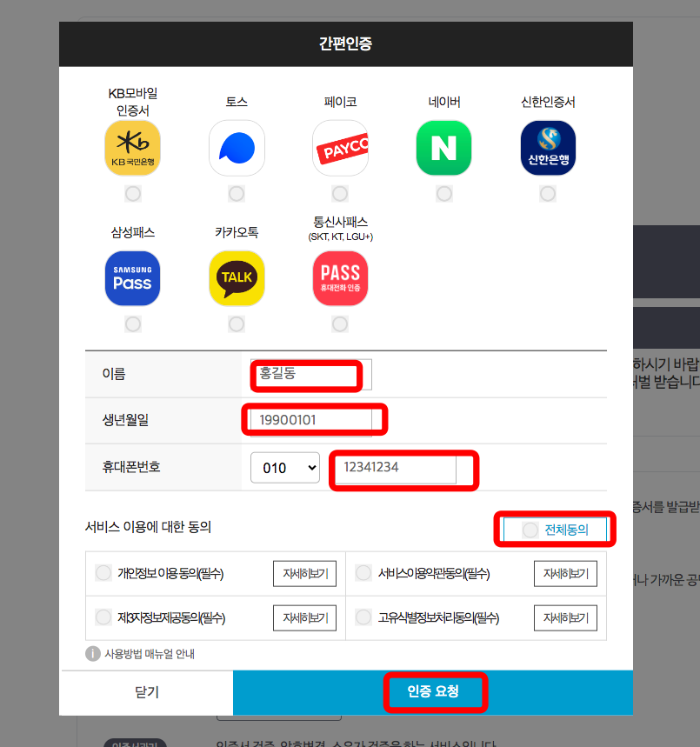Image resolution: width=700 pixels, height=747 pixels.
Task: Select the 토스 radio button
Action: click(x=237, y=194)
